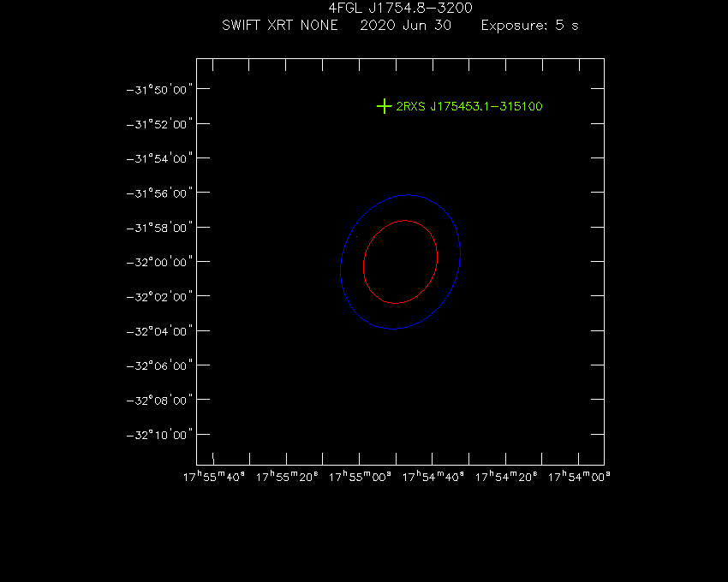Image resolution: width=728 pixels, height=582 pixels.
Task: Click the -32°08'00" declination label
Action: point(159,400)
